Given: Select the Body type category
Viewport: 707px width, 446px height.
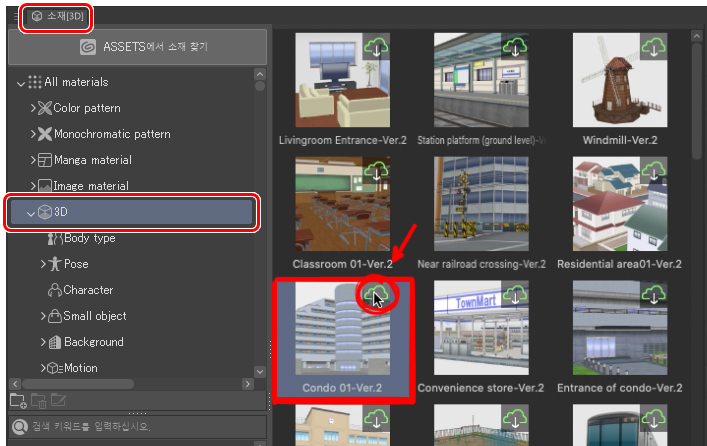Looking at the screenshot, I should pos(89,238).
